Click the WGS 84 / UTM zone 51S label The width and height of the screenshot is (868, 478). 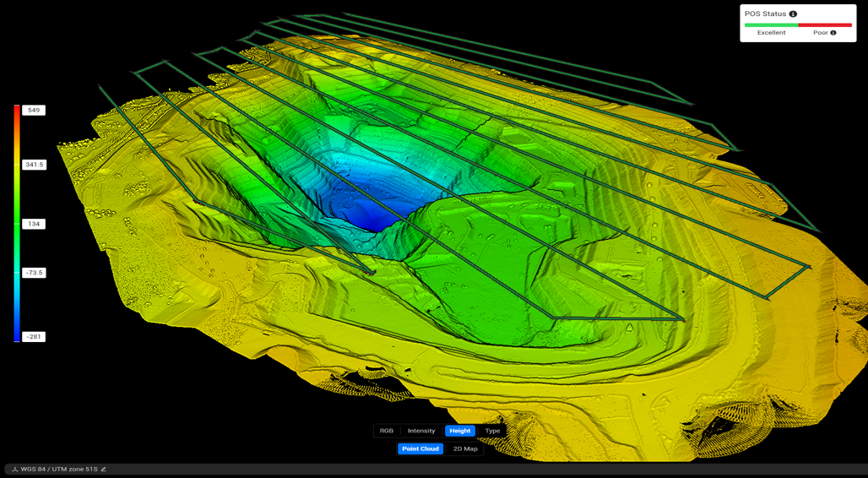(59, 470)
